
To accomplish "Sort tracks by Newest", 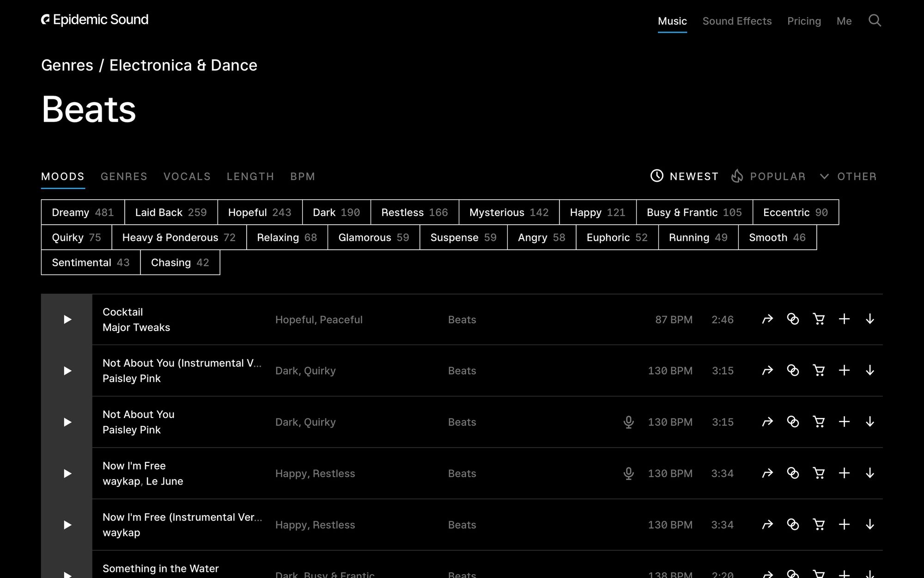I will pos(684,176).
